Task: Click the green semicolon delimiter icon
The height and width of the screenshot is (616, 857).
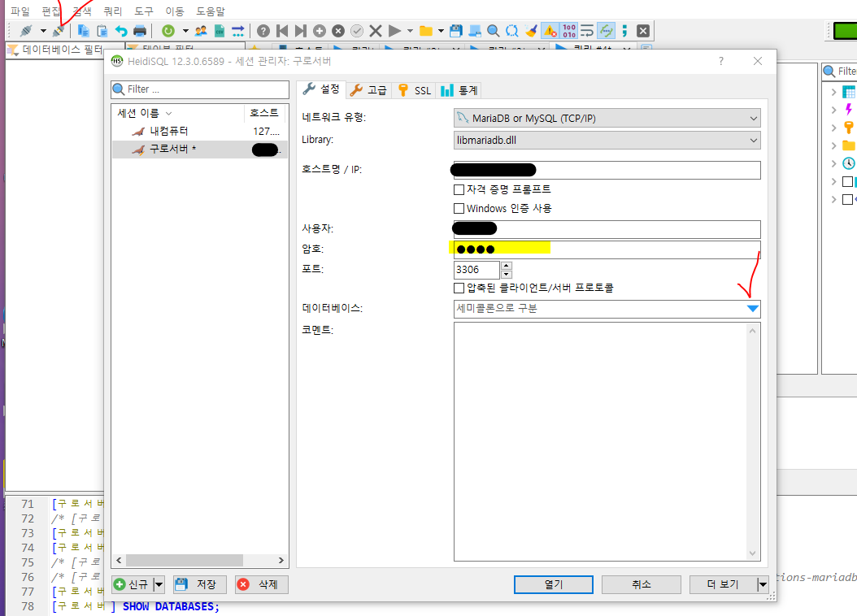Action: click(x=624, y=31)
